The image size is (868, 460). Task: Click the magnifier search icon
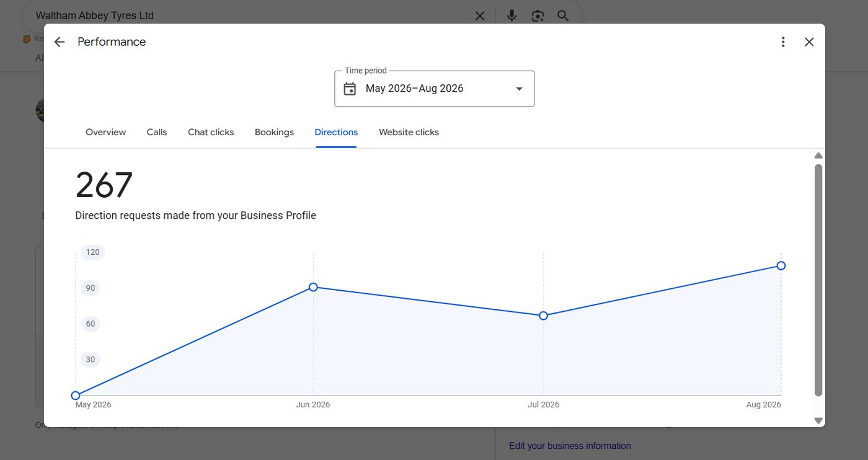click(x=563, y=15)
